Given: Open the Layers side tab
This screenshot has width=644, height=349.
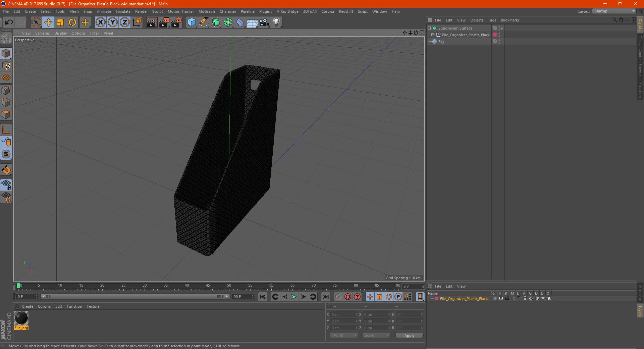Looking at the screenshot, I should (x=640, y=311).
